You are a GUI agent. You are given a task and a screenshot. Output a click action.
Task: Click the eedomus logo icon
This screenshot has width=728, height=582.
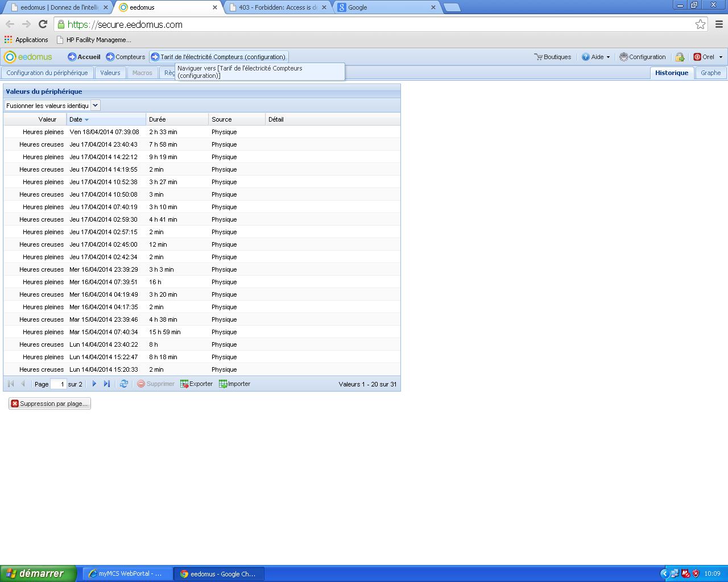[10, 57]
